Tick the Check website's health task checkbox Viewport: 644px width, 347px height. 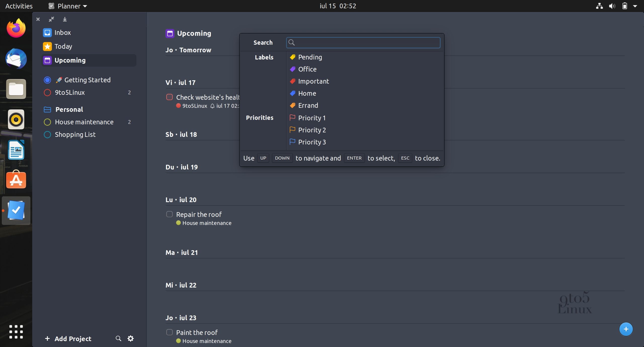(x=169, y=97)
